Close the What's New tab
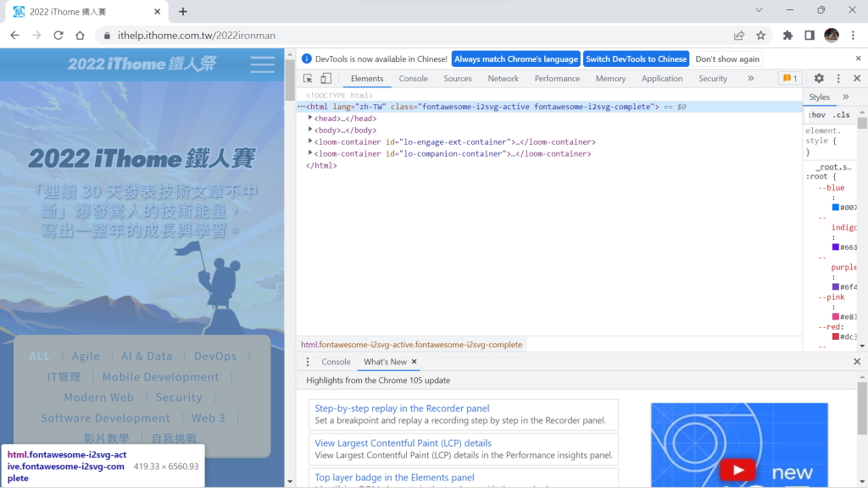 tap(414, 361)
